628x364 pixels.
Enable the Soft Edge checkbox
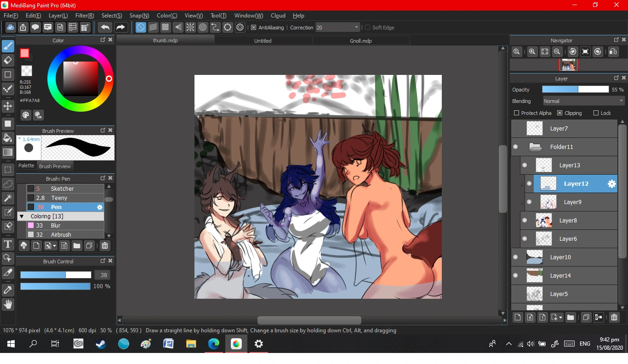pos(367,28)
